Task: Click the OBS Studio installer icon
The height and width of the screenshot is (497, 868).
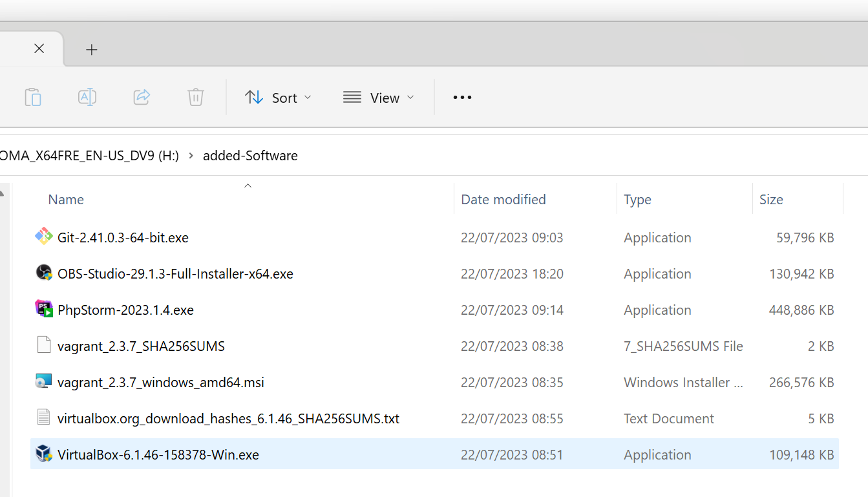Action: click(43, 273)
